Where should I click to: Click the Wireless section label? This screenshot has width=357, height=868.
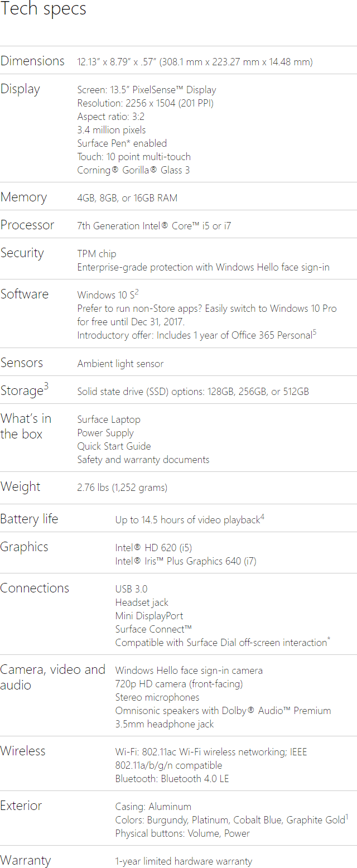pos(23,751)
